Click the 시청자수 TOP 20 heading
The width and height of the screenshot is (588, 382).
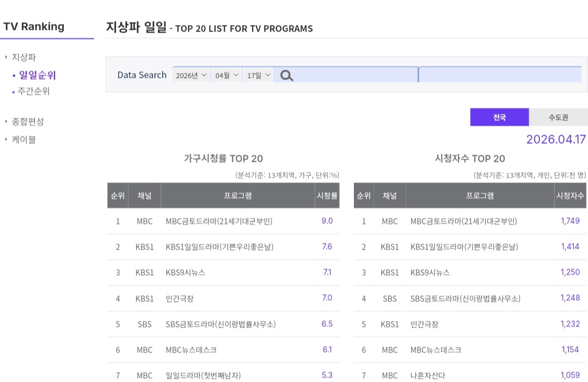pyautogui.click(x=470, y=159)
